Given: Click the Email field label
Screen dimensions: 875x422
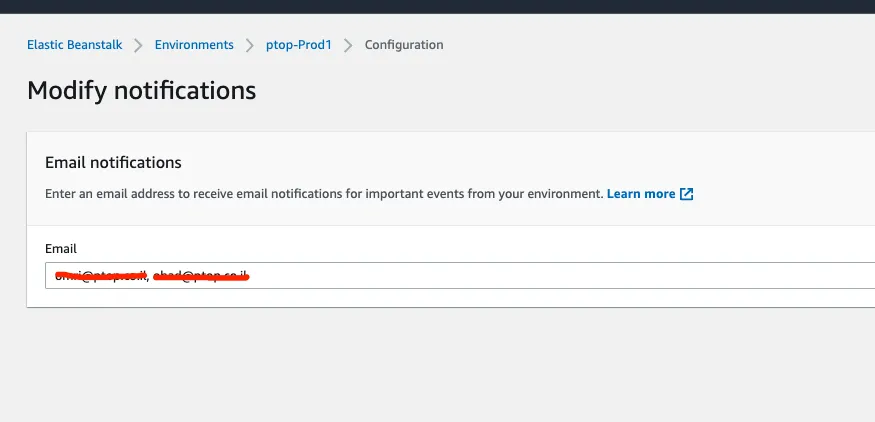Looking at the screenshot, I should point(61,248).
